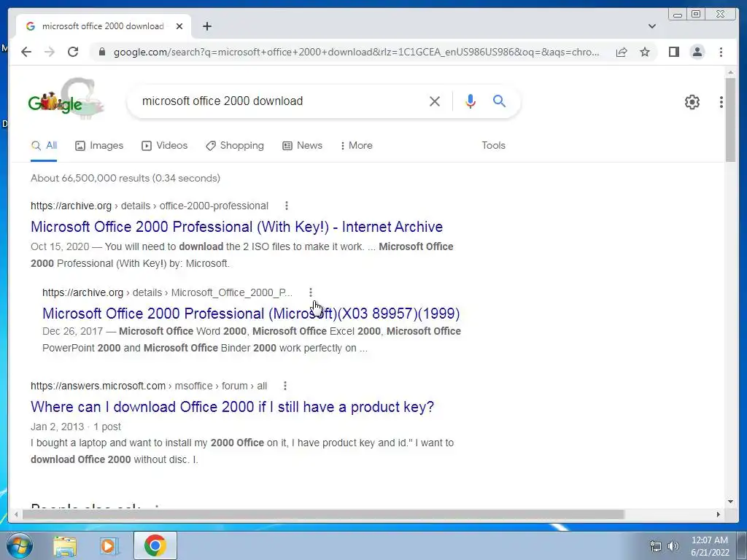
Task: Click the archive.org office-2000-professional URL breadcrumb
Action: tap(150, 206)
